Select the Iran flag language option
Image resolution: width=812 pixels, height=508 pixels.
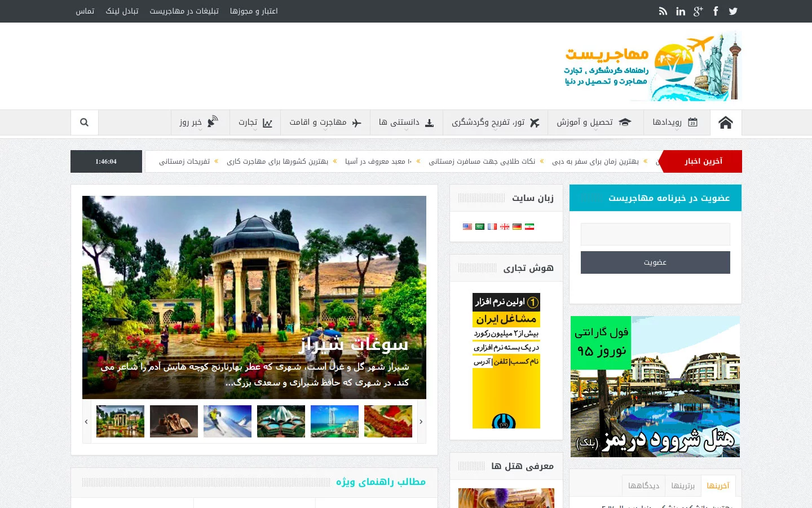529,226
